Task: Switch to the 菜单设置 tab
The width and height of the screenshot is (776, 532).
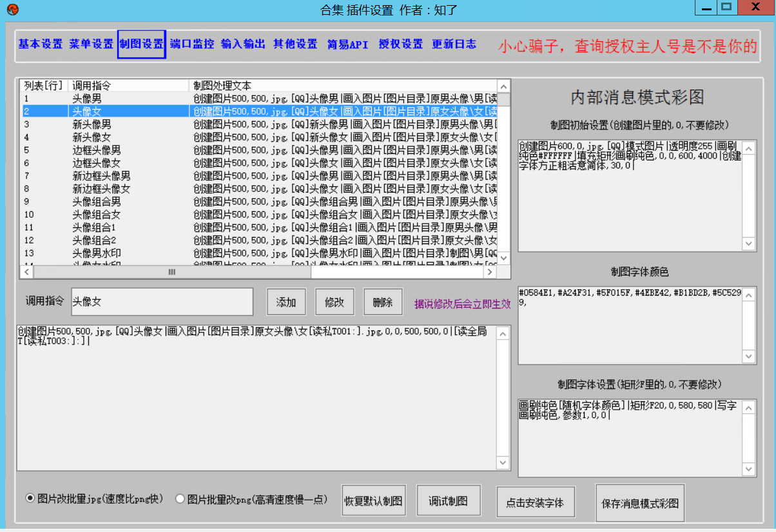Action: 92,44
